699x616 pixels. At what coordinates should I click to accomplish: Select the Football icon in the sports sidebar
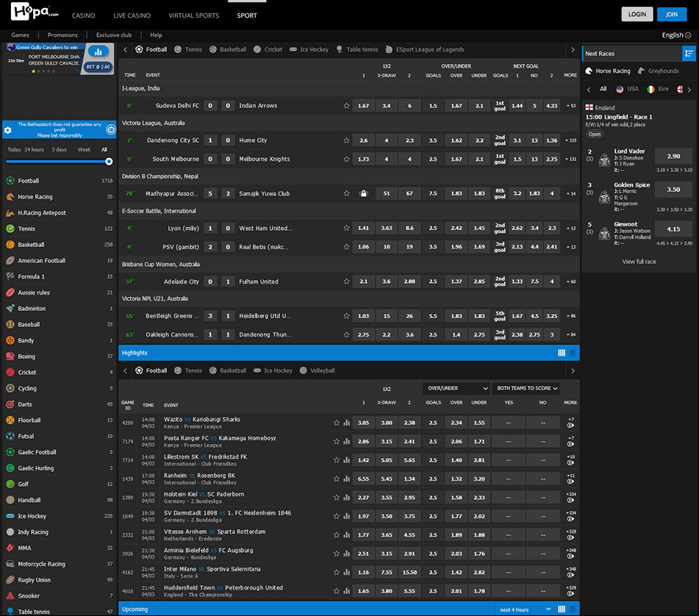click(x=10, y=181)
